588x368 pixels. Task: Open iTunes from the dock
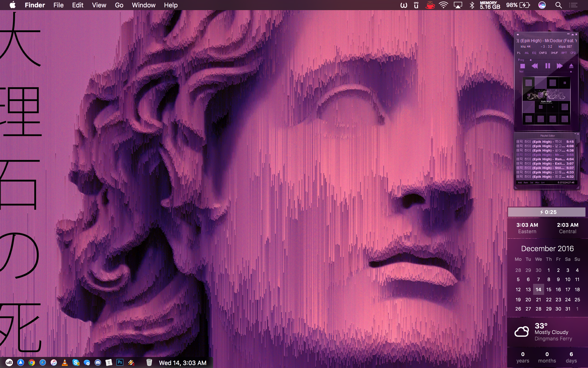coord(54,363)
